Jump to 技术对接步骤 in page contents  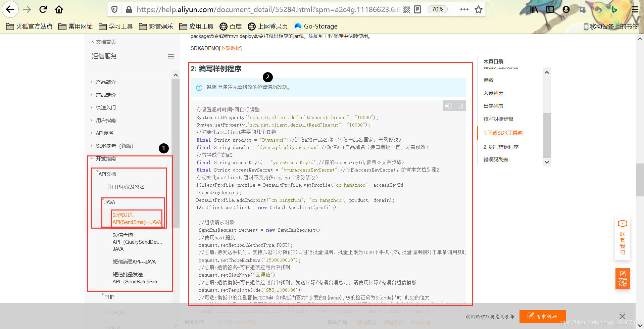[x=498, y=119]
